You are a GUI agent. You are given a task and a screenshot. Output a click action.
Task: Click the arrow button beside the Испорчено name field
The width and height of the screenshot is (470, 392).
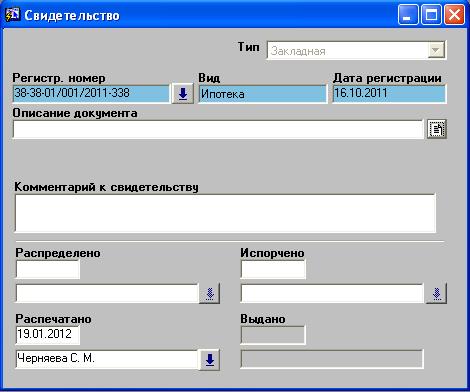click(x=437, y=293)
